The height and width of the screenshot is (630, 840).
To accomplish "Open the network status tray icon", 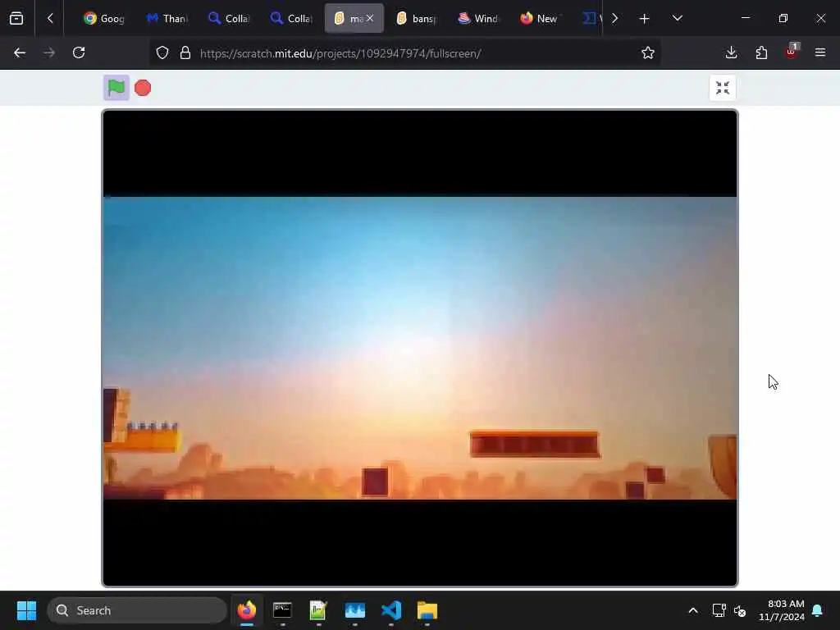I will tap(719, 610).
